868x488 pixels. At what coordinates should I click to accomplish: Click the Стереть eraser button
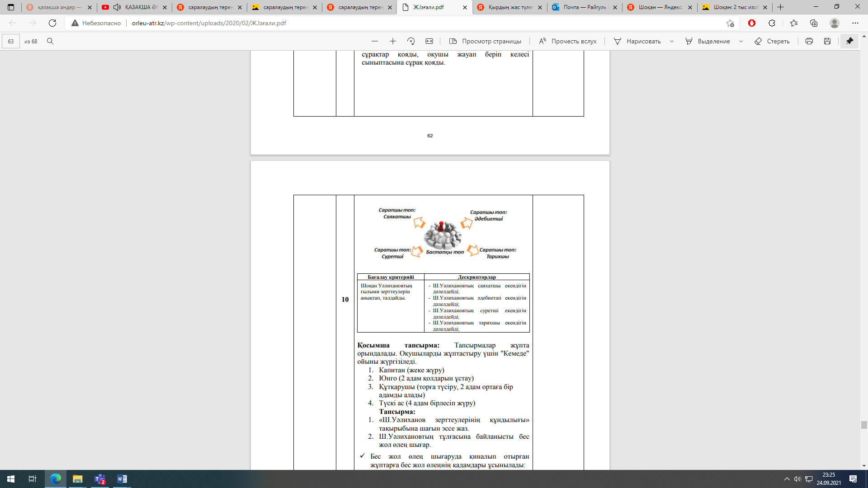pos(772,41)
